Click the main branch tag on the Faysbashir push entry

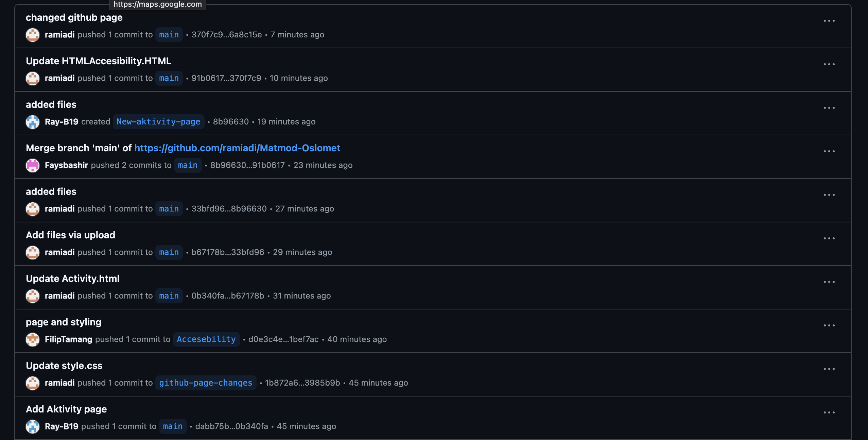pos(188,165)
